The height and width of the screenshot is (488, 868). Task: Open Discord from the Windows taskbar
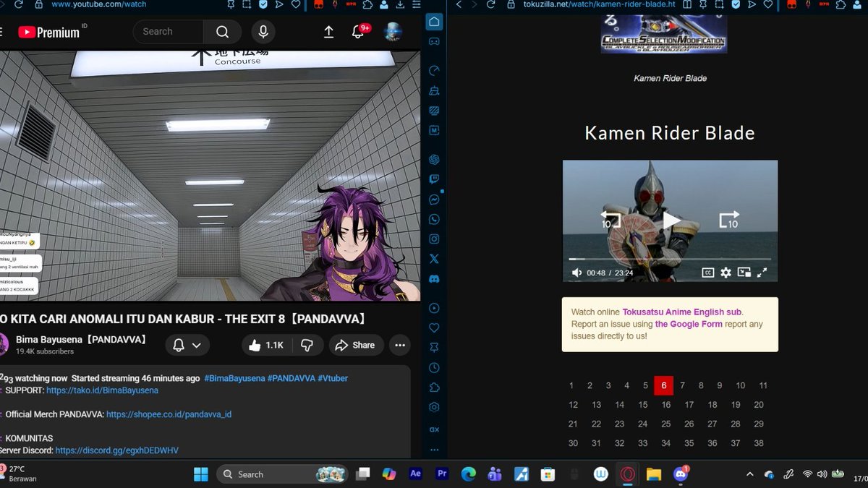point(681,474)
